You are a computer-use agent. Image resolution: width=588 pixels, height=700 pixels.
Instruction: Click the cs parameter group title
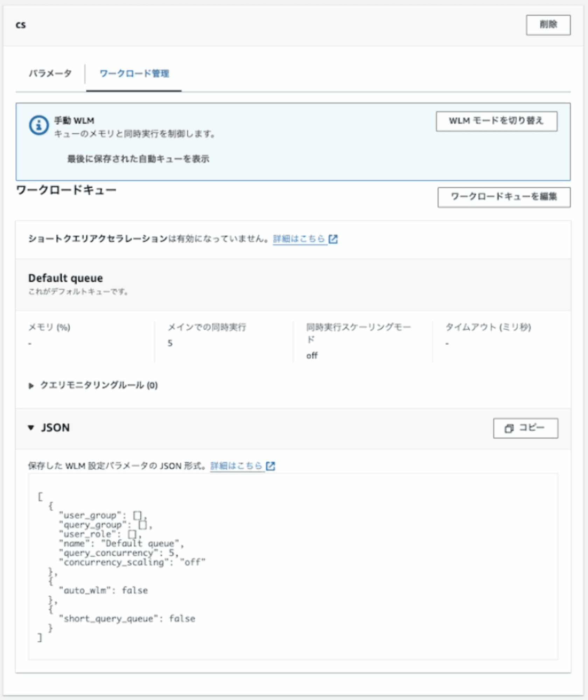21,25
